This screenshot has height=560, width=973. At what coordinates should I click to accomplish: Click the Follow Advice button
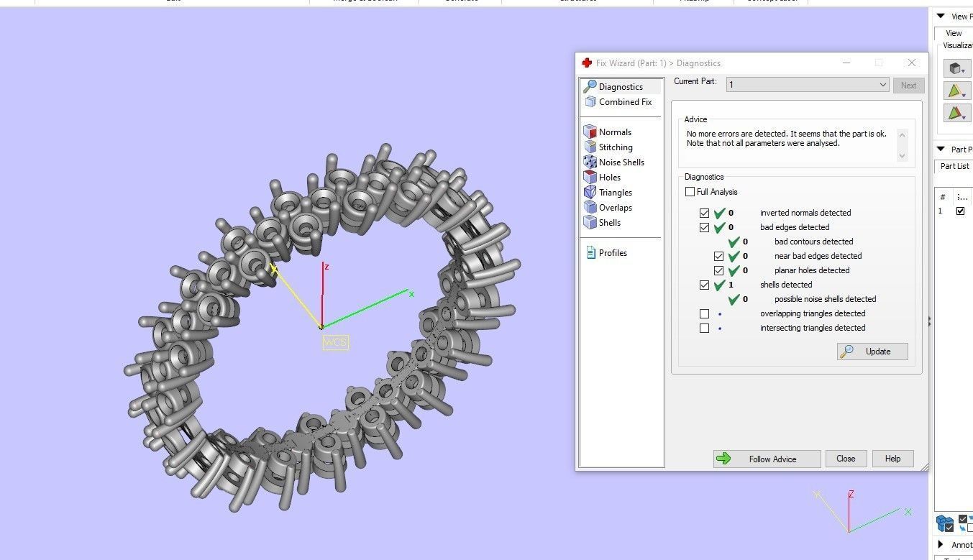767,459
